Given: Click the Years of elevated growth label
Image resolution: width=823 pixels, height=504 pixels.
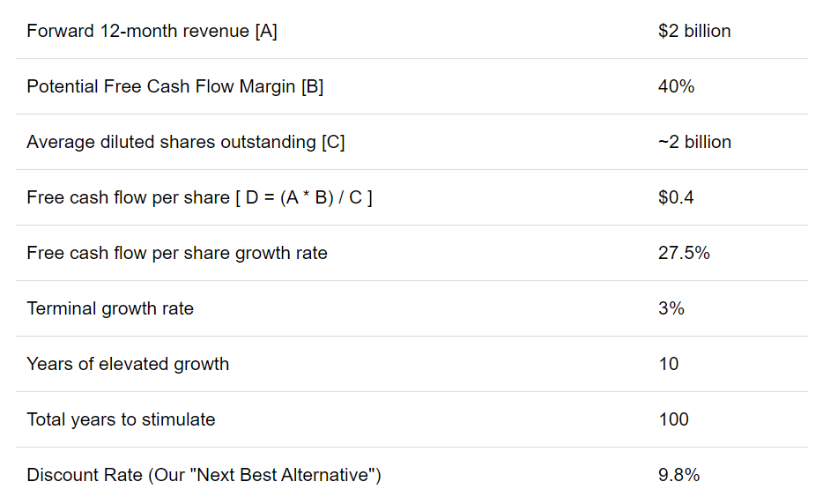Looking at the screenshot, I should coord(128,364).
